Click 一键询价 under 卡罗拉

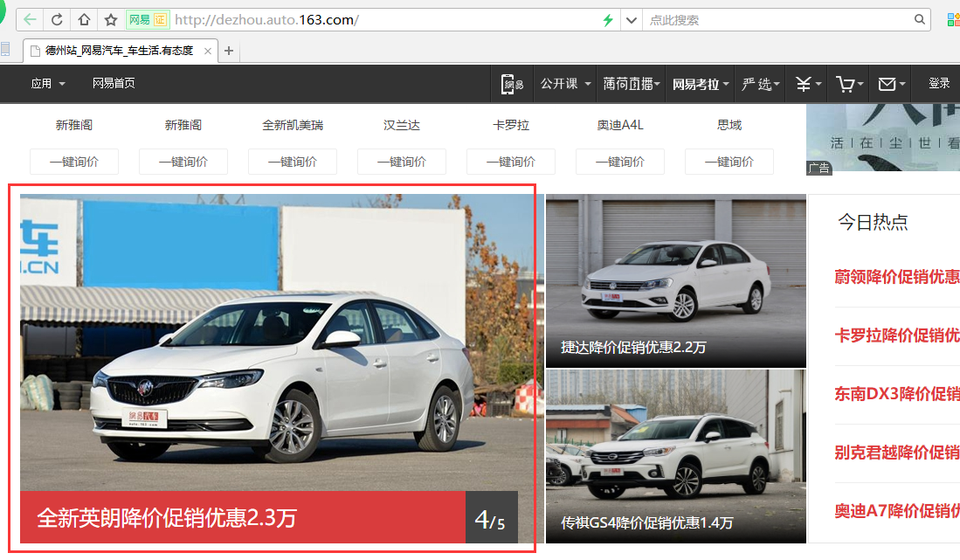coord(511,162)
